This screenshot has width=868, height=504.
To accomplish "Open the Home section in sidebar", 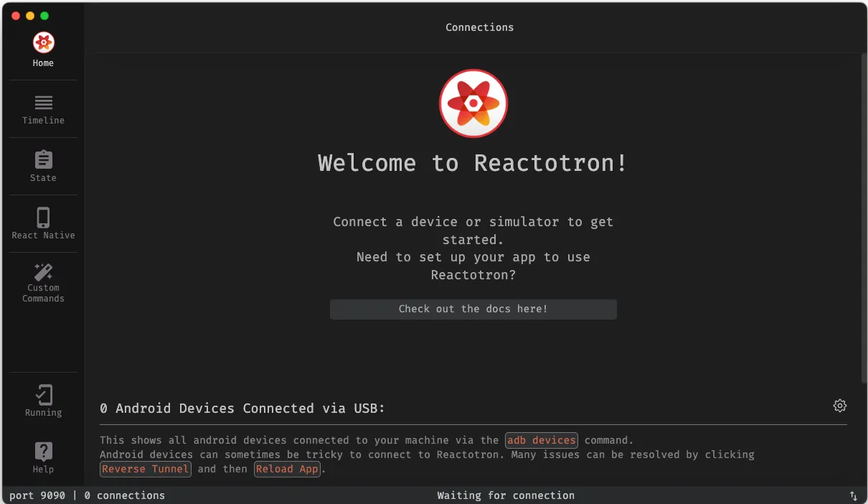I will [x=43, y=50].
